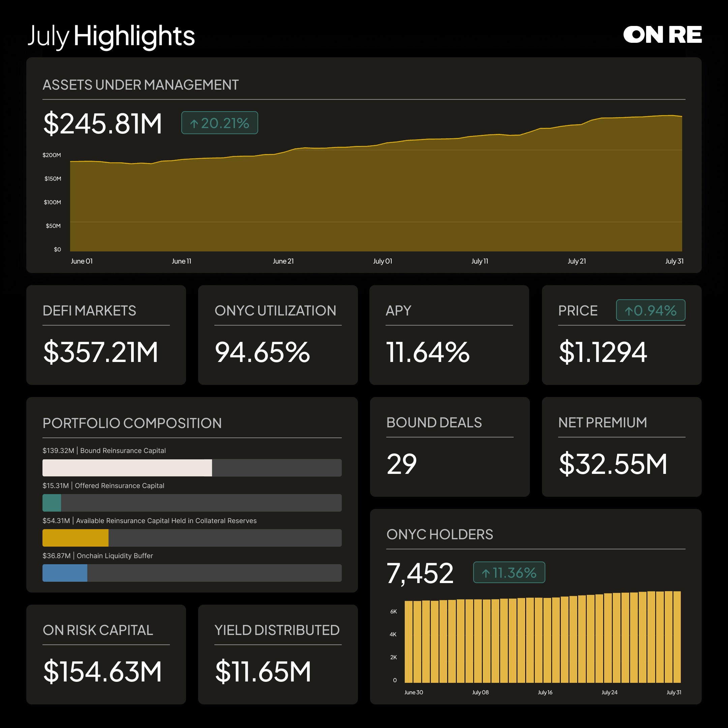The width and height of the screenshot is (728, 728).
Task: Click the $100M y-axis label
Action: click(x=52, y=202)
